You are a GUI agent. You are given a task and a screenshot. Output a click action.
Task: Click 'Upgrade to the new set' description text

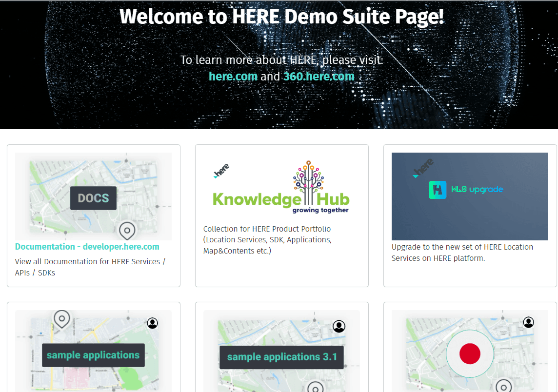point(462,253)
